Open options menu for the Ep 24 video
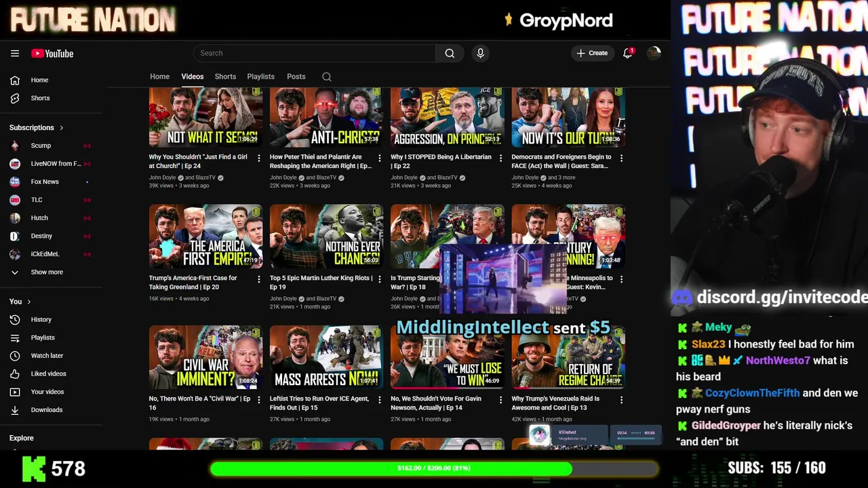The image size is (868, 488). [258, 158]
